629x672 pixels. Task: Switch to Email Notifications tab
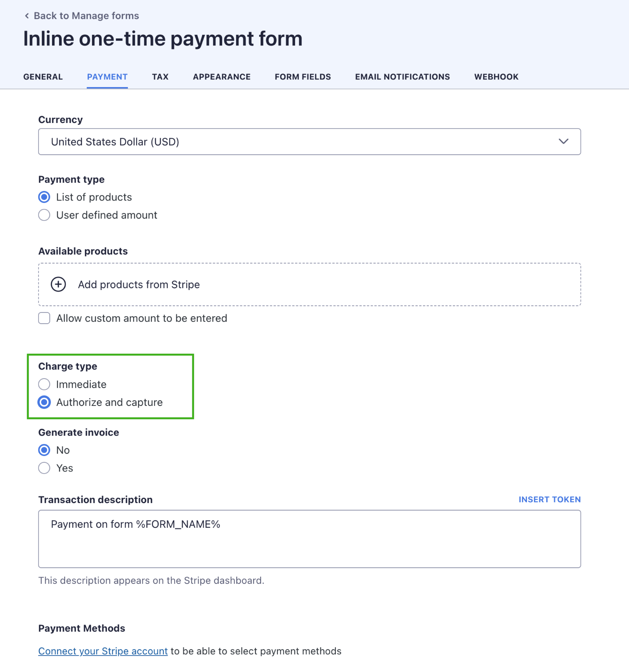[402, 77]
